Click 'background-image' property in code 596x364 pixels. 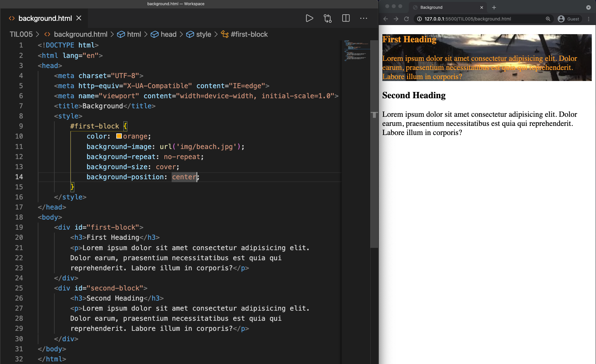pyautogui.click(x=119, y=146)
